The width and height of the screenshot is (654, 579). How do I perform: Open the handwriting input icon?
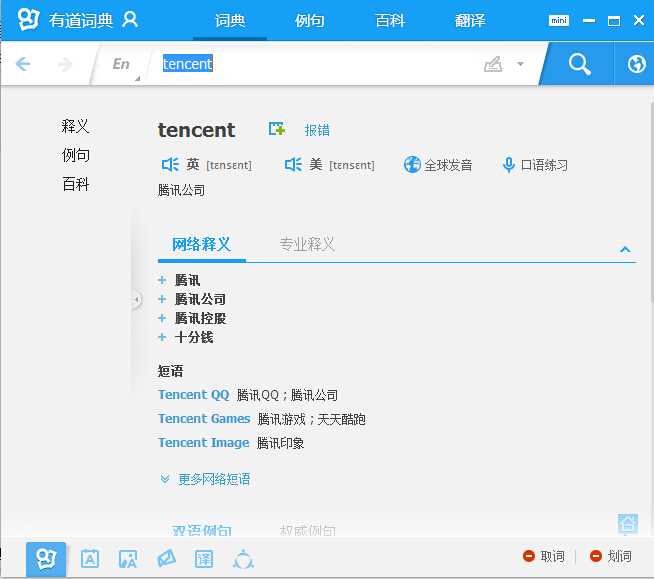point(493,64)
